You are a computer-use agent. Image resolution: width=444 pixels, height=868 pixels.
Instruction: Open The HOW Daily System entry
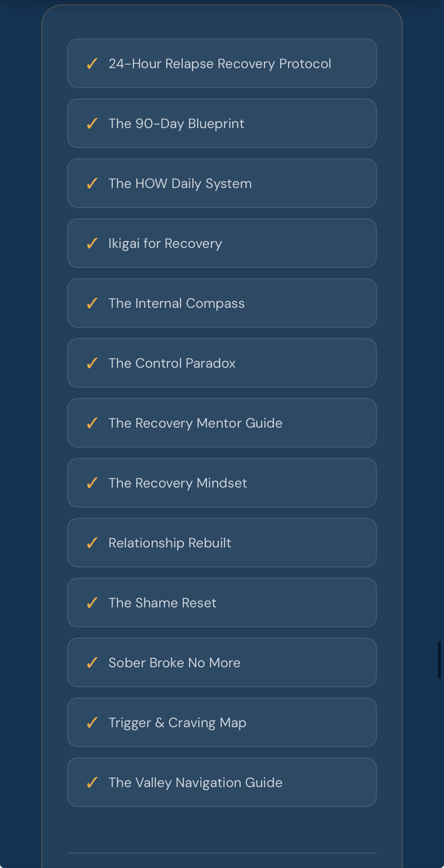coord(180,184)
